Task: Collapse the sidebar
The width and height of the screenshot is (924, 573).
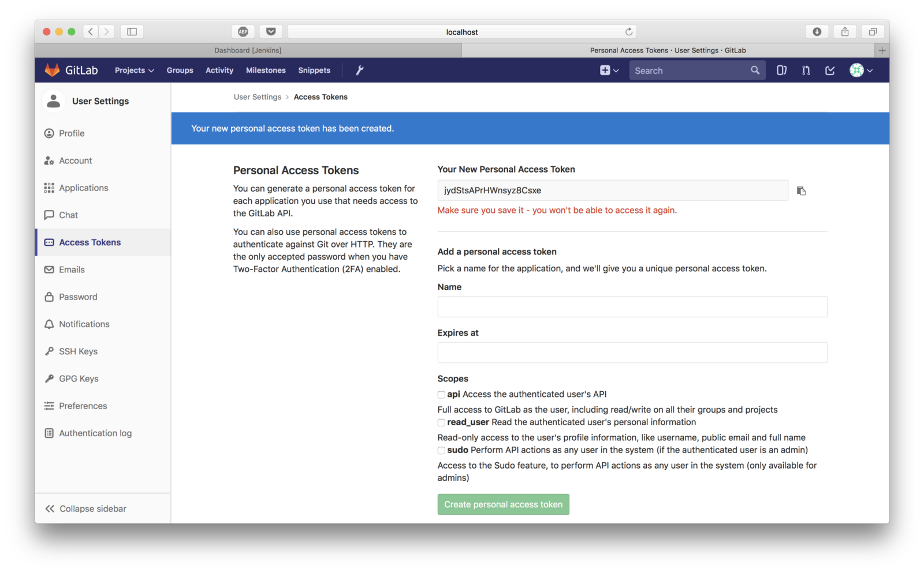Action: (85, 508)
